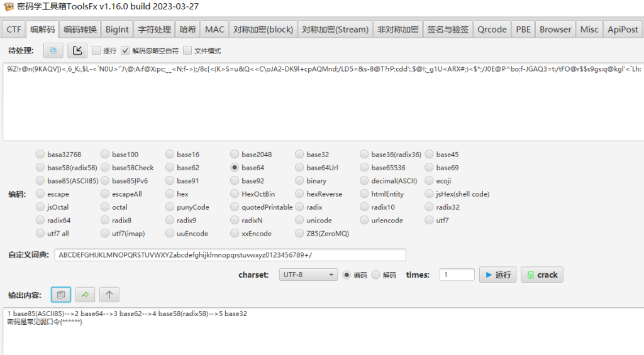Click the copy input icon beside 待处理
Screen dimensions: 644x355
(53, 50)
